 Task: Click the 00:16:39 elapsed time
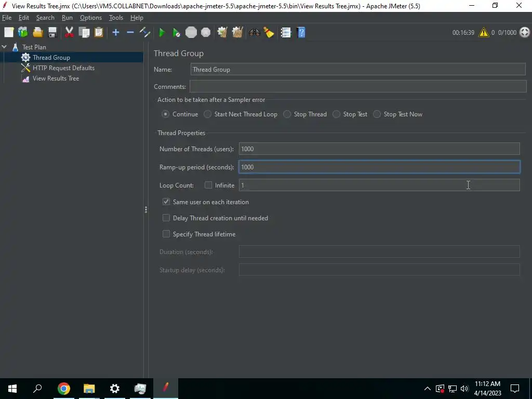tap(463, 33)
